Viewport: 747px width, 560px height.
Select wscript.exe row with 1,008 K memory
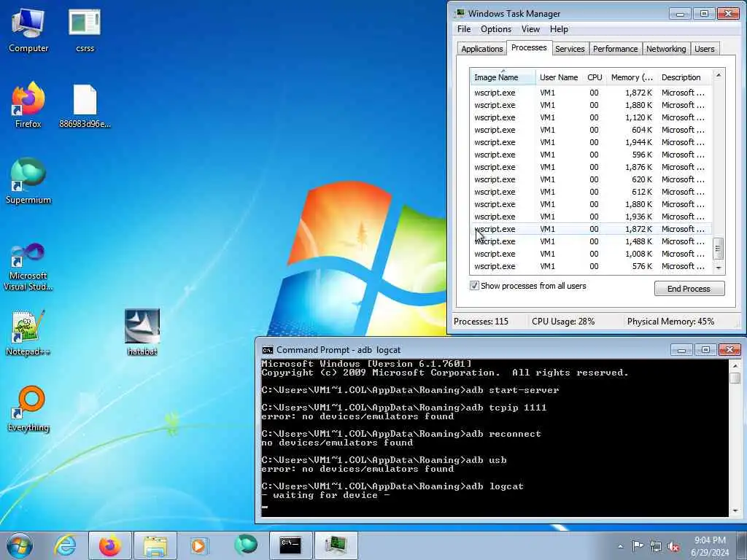(x=591, y=254)
